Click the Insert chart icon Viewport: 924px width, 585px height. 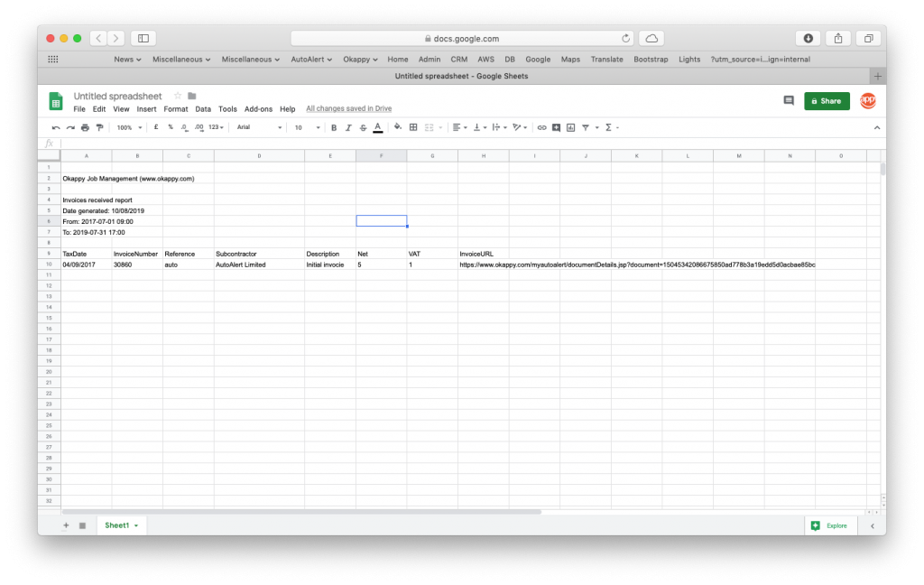point(571,127)
